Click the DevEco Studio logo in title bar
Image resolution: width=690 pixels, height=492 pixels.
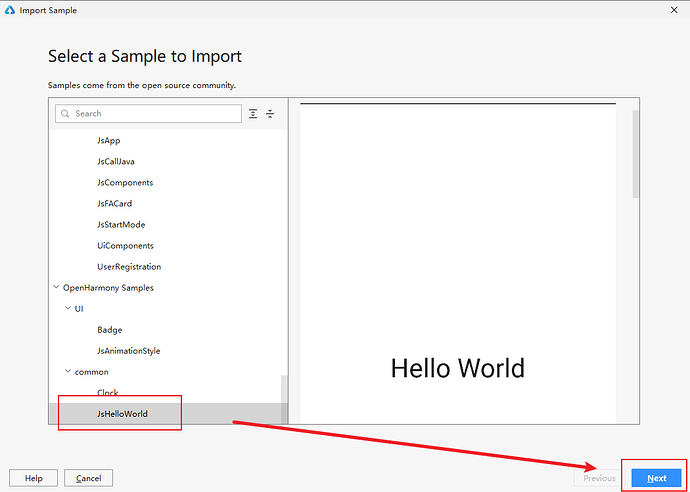10,10
